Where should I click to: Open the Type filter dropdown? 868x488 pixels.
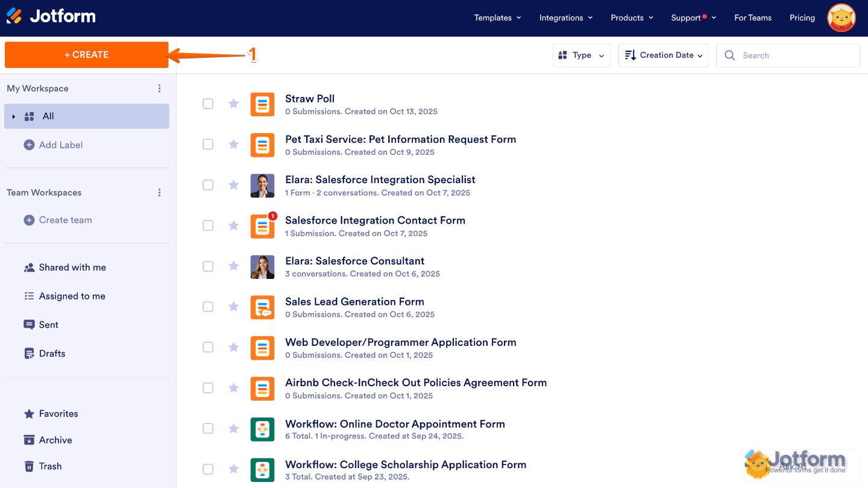[x=581, y=55]
